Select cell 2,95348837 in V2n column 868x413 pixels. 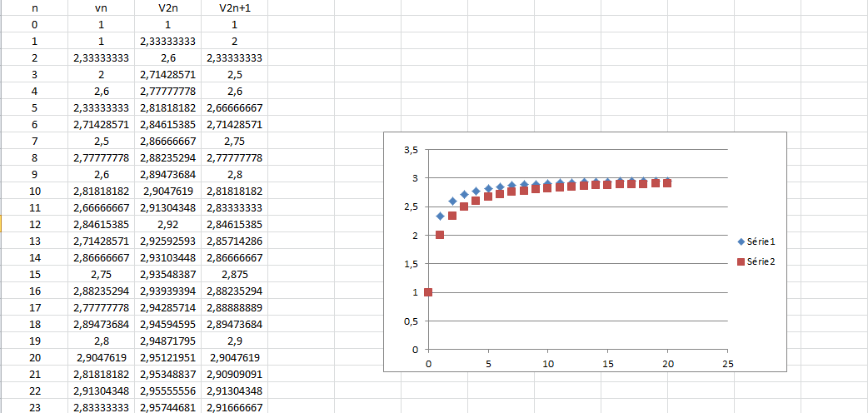(167, 374)
